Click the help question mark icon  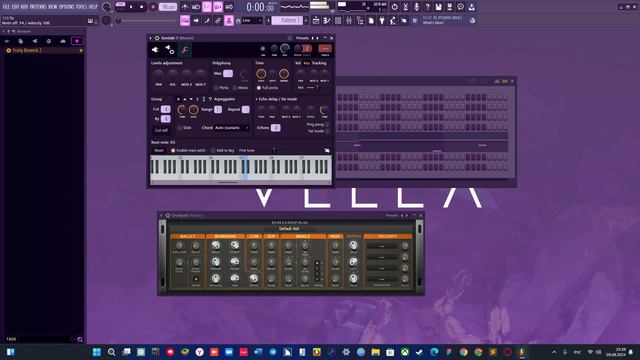427,7
